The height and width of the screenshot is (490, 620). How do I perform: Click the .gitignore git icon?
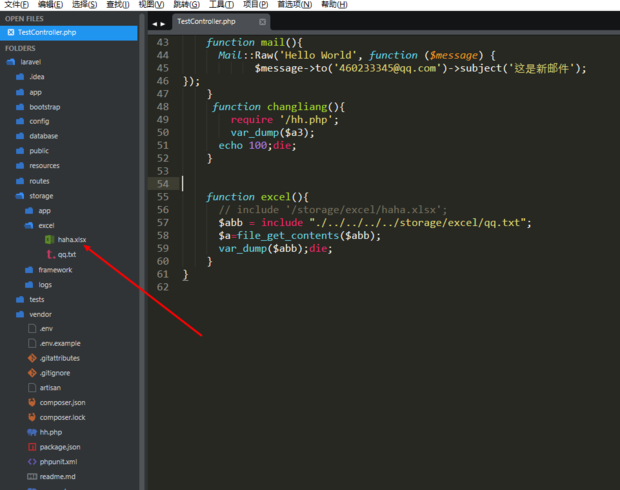pyautogui.click(x=32, y=373)
